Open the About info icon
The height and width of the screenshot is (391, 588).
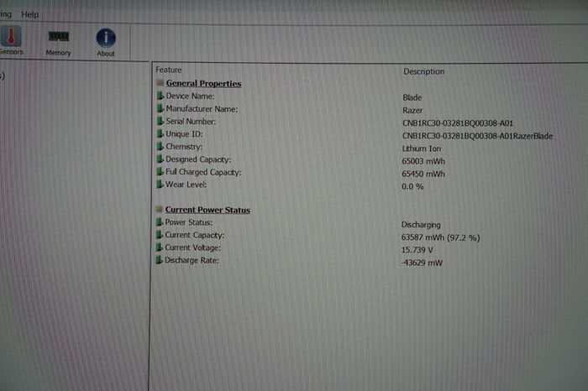(106, 38)
